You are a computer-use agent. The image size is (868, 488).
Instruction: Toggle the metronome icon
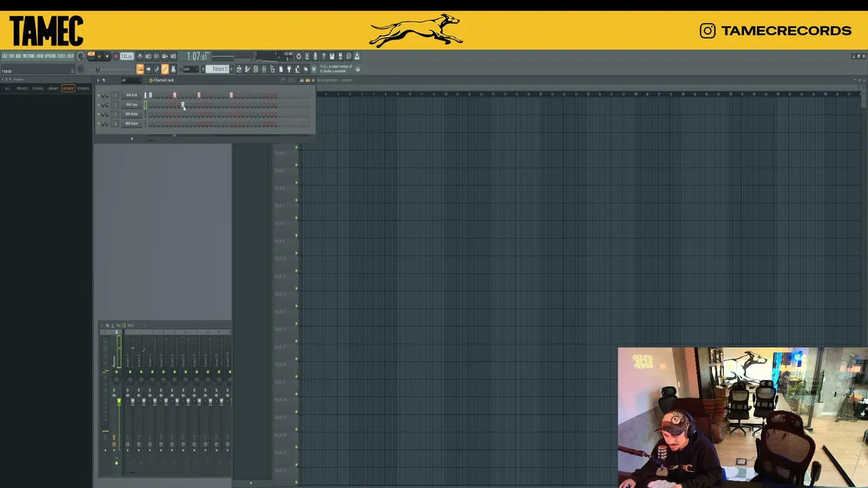point(140,56)
